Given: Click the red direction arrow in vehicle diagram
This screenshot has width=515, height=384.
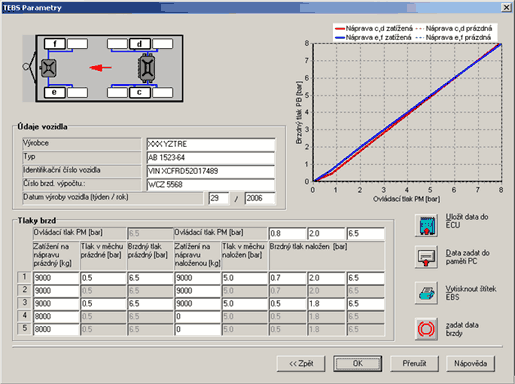Looking at the screenshot, I should tap(100, 68).
